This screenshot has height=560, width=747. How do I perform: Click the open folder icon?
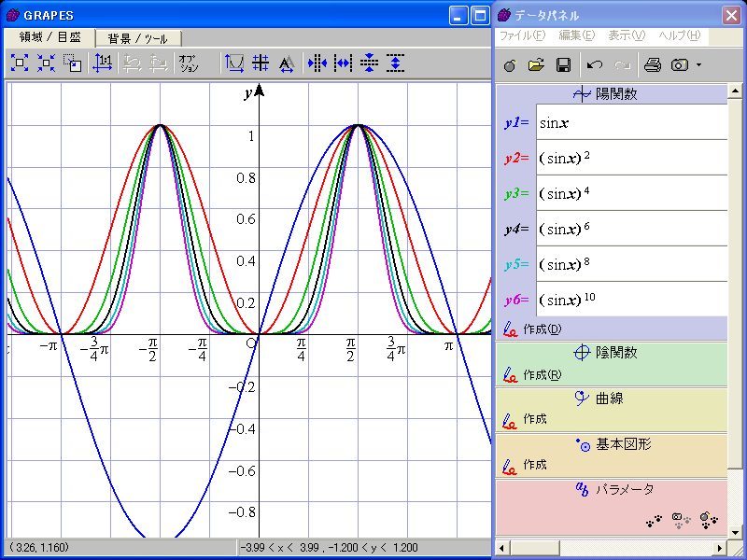click(536, 65)
